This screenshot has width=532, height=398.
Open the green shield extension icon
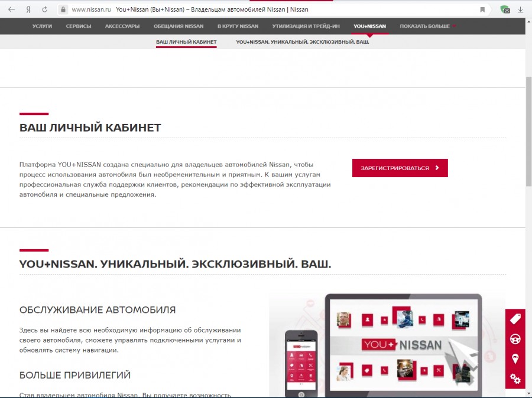(505, 10)
